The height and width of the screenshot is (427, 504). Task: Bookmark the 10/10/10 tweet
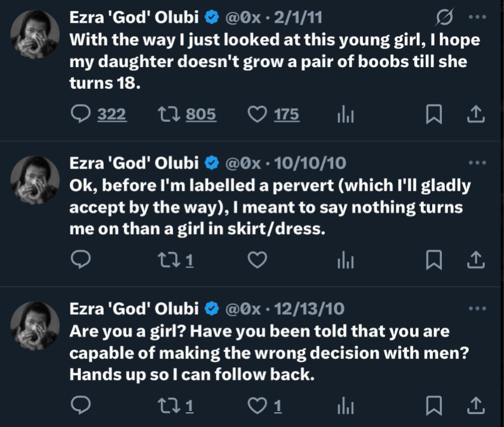click(434, 260)
